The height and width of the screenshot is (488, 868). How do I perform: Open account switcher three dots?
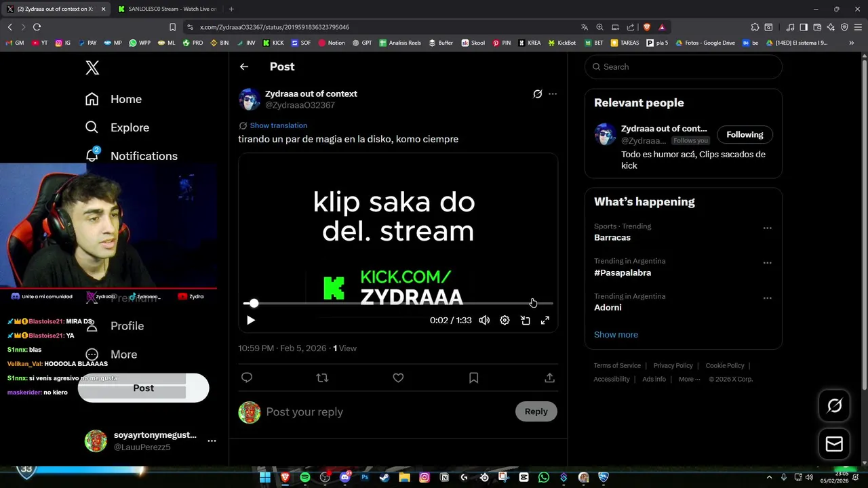212,441
